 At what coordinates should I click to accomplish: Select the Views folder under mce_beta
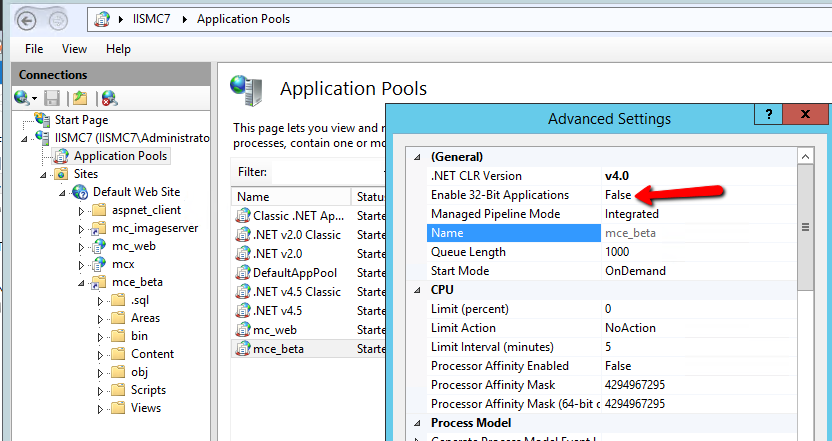[146, 408]
